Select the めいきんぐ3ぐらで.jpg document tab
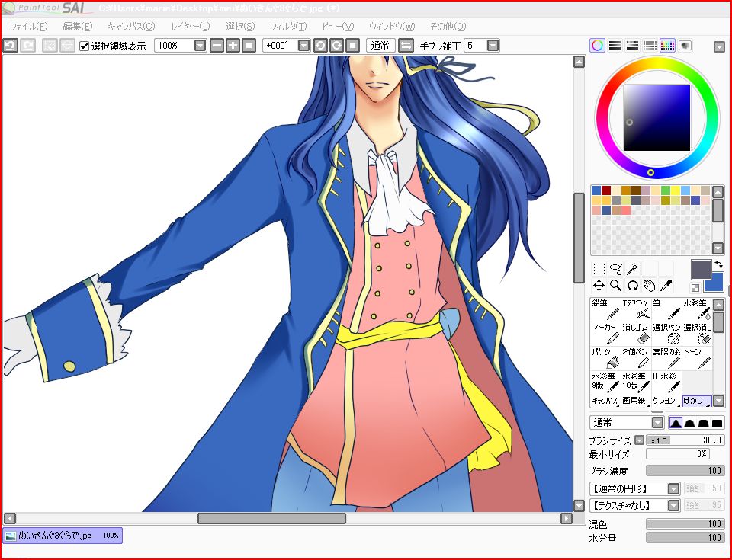Viewport: 732px width, 560px height. (63, 536)
